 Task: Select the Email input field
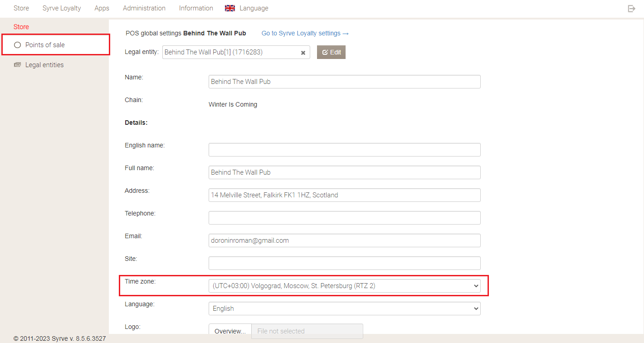344,240
